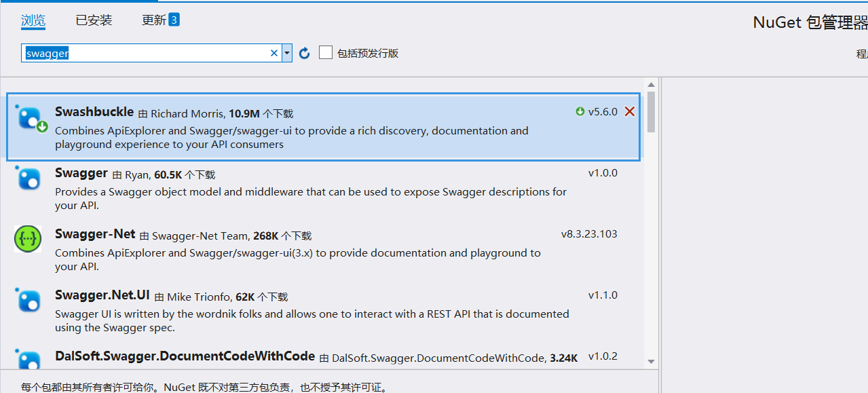Click the DalSoft.Swagger.DocumentCodeWithCode package icon
Image resolution: width=868 pixels, height=393 pixels.
(29, 359)
